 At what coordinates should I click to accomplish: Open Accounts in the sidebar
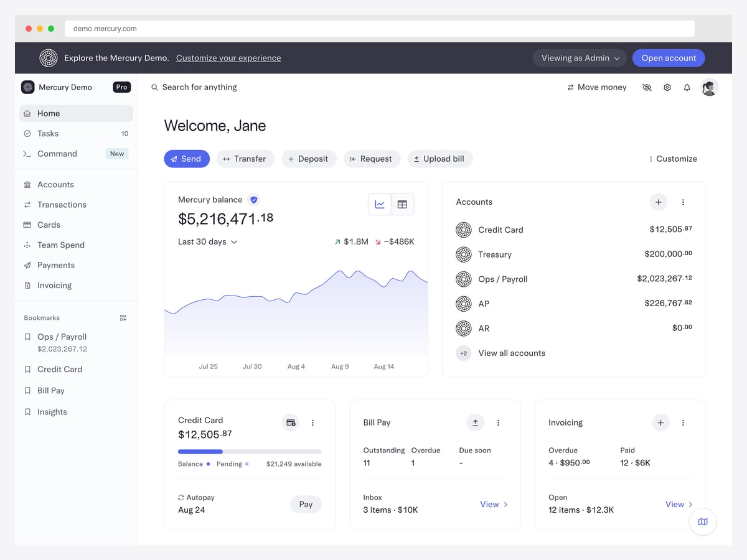click(76, 185)
